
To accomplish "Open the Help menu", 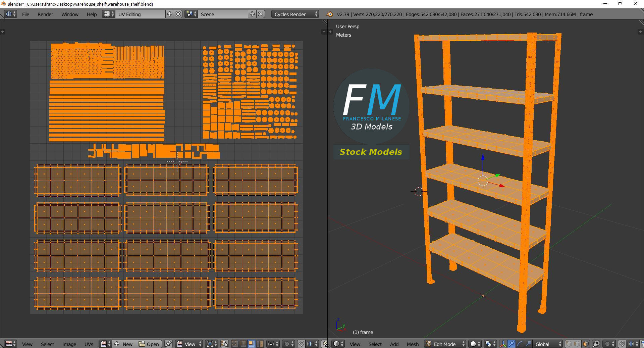I will 92,14.
